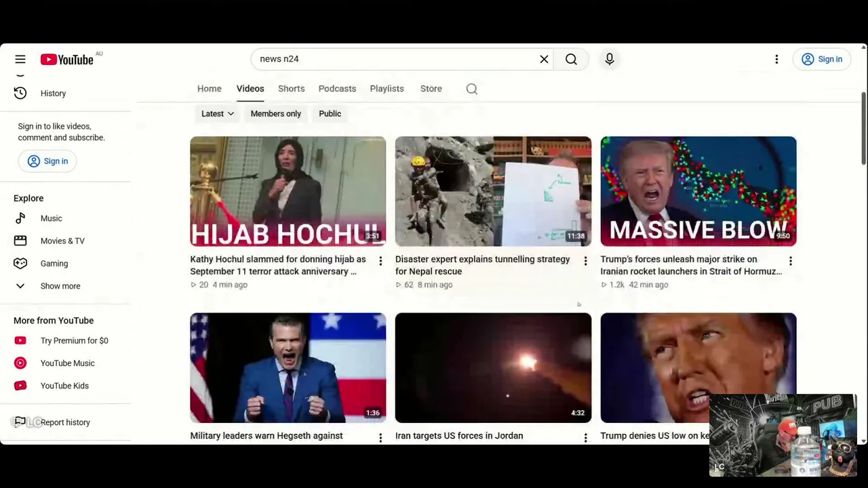Open the Latest sort dropdown
The height and width of the screenshot is (488, 868).
(218, 114)
